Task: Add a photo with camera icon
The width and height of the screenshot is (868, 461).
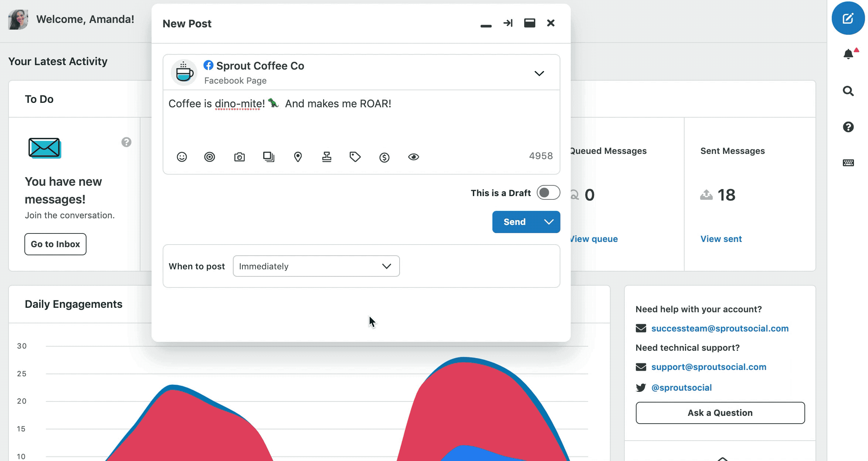Action: click(x=240, y=157)
